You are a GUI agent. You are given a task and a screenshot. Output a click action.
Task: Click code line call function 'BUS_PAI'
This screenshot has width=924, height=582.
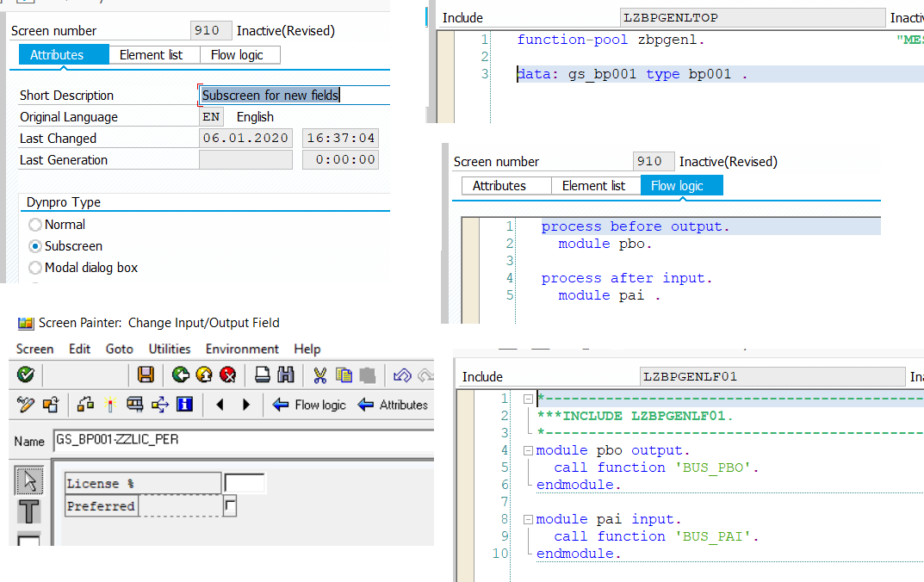click(x=656, y=536)
